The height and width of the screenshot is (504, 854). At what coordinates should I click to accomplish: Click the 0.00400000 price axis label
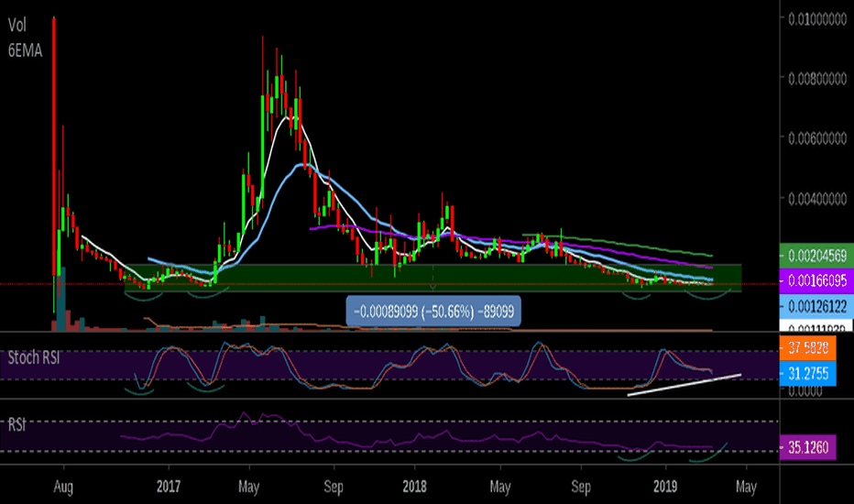[x=817, y=198]
